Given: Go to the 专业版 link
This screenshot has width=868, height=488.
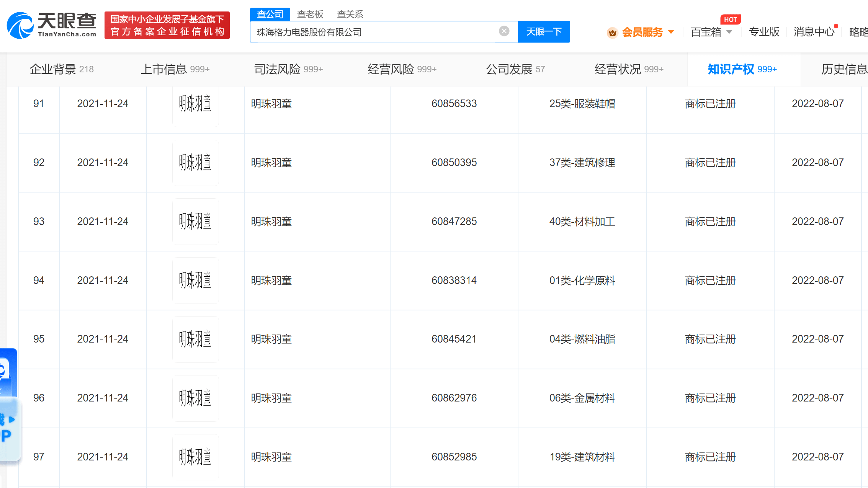Looking at the screenshot, I should (764, 32).
